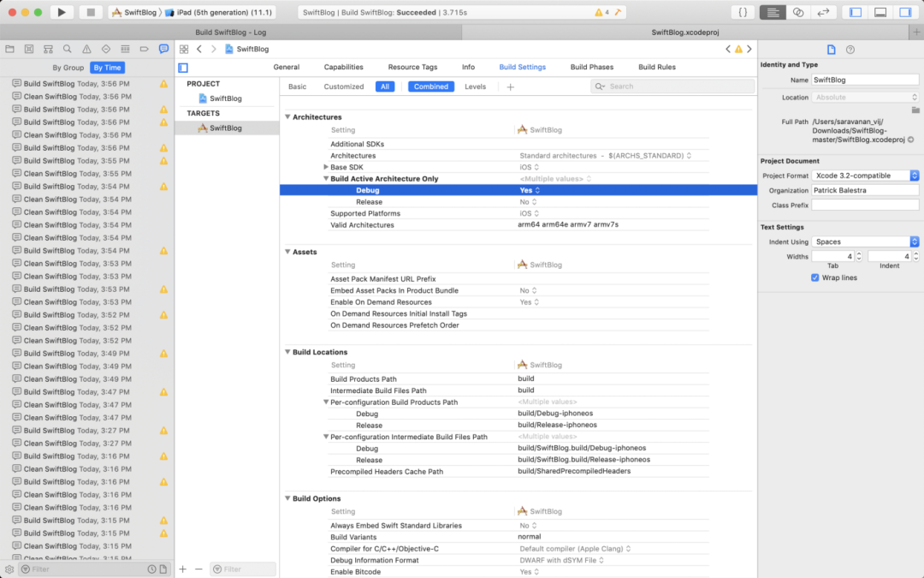Collapse the Architectures section
Screen dimensions: 924x578
click(x=287, y=116)
